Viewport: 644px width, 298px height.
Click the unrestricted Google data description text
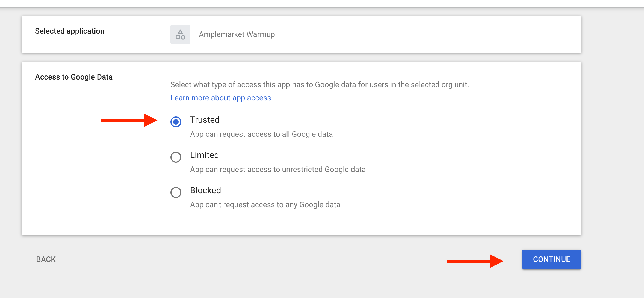pyautogui.click(x=277, y=170)
